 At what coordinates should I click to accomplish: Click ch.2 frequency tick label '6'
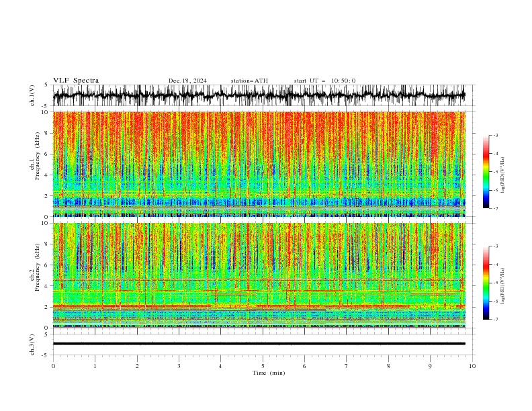47,265
